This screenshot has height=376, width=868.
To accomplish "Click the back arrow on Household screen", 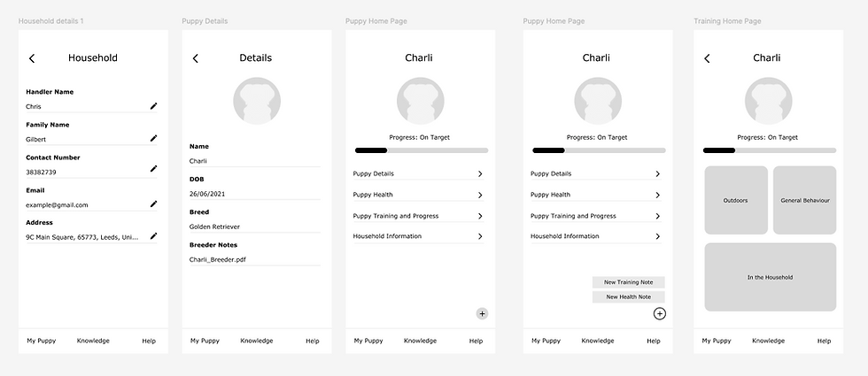I will [32, 58].
